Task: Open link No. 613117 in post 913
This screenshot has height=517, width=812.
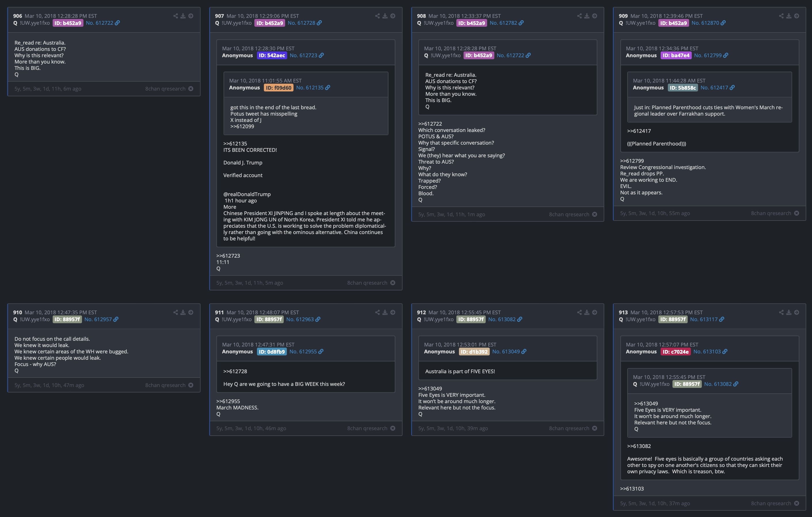Action: (x=707, y=319)
